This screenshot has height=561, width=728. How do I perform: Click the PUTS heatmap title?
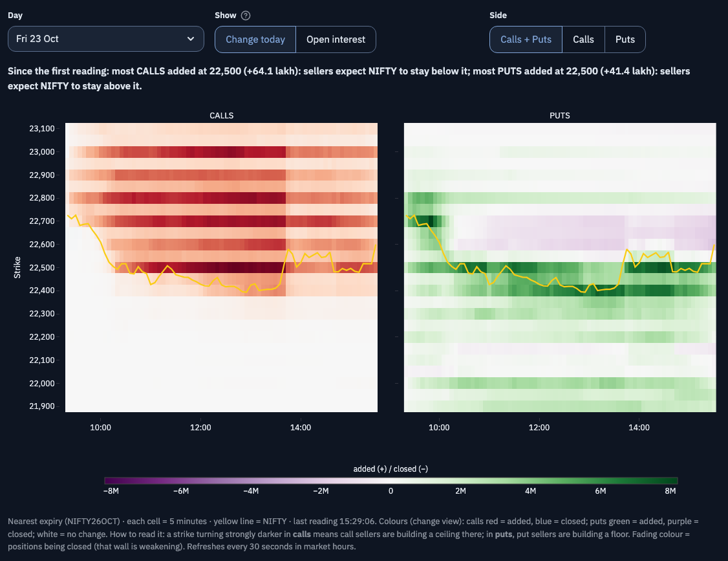tap(559, 115)
